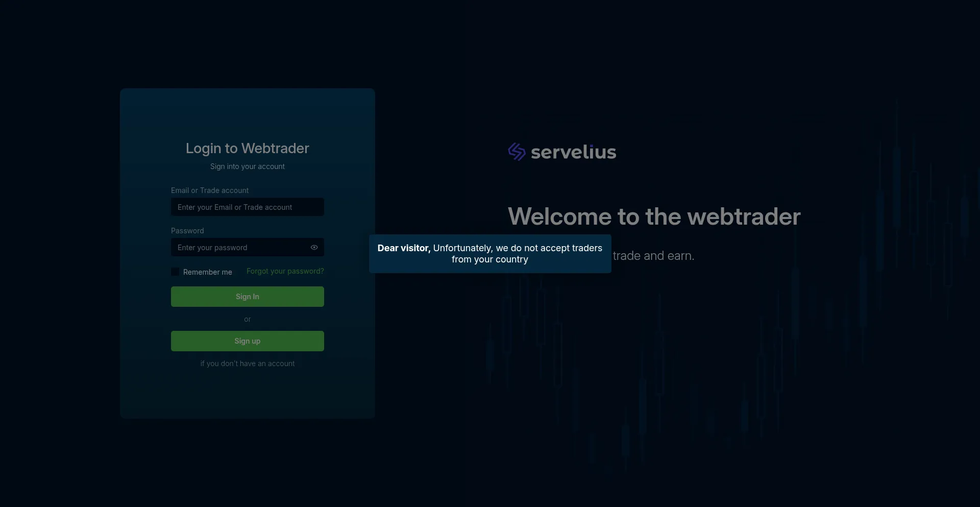The height and width of the screenshot is (507, 980).
Task: Click the 'Sign into your account' subtitle
Action: pos(247,166)
